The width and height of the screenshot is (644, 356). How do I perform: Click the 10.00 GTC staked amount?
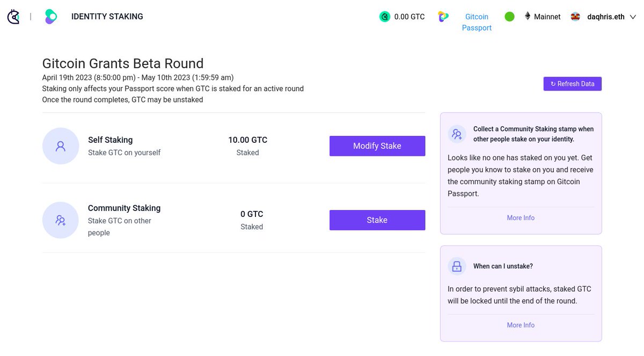(247, 140)
